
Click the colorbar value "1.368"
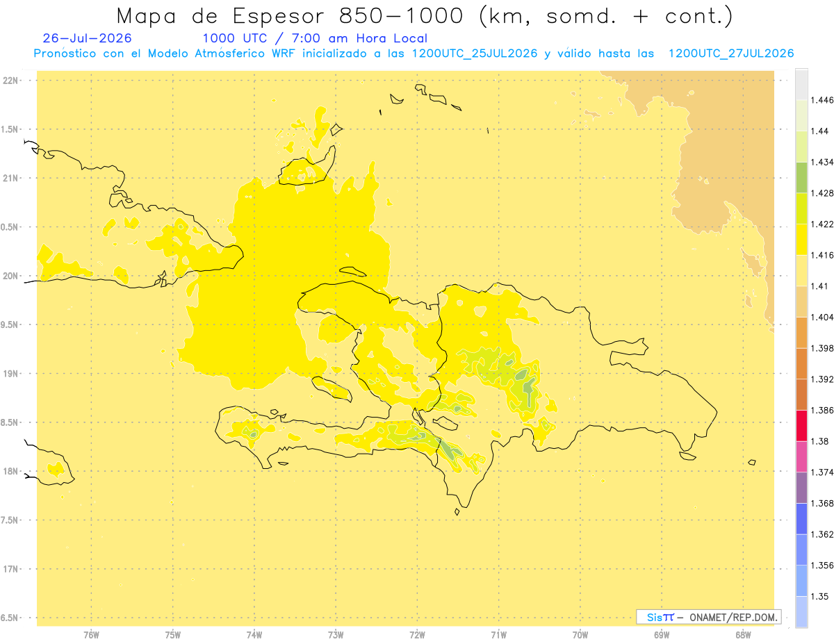tap(823, 503)
